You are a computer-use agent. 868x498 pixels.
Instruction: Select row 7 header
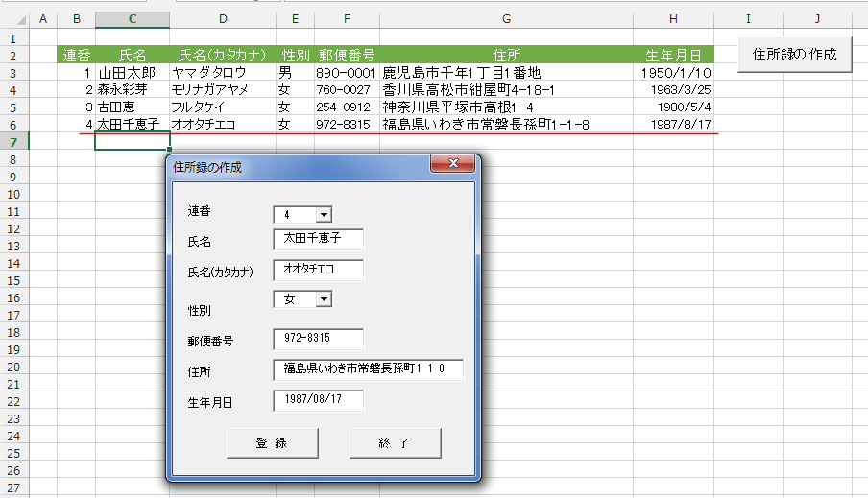[13, 142]
